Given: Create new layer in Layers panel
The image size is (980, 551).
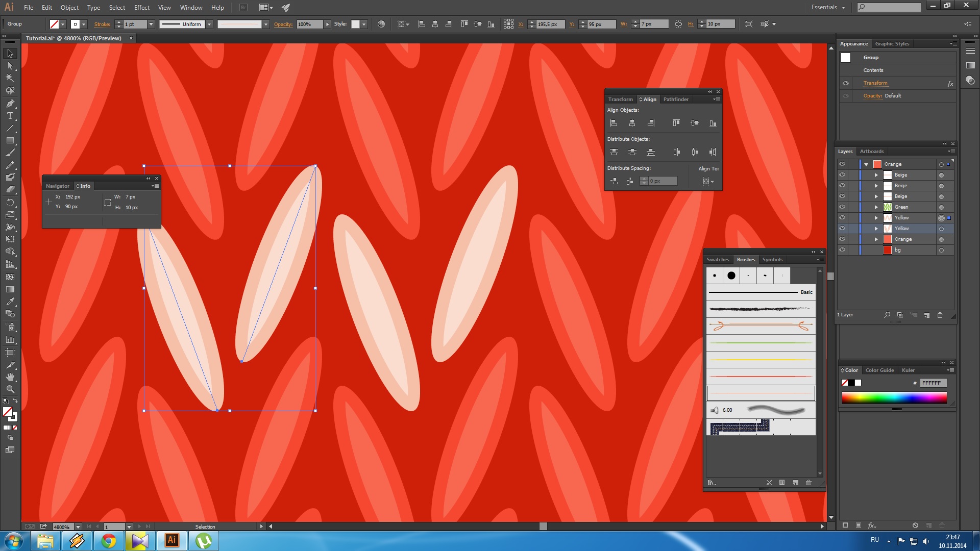Looking at the screenshot, I should coord(926,315).
